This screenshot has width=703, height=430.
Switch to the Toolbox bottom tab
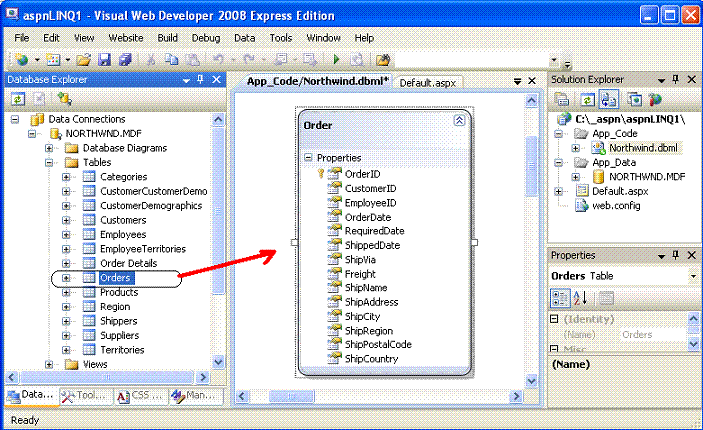(86, 395)
